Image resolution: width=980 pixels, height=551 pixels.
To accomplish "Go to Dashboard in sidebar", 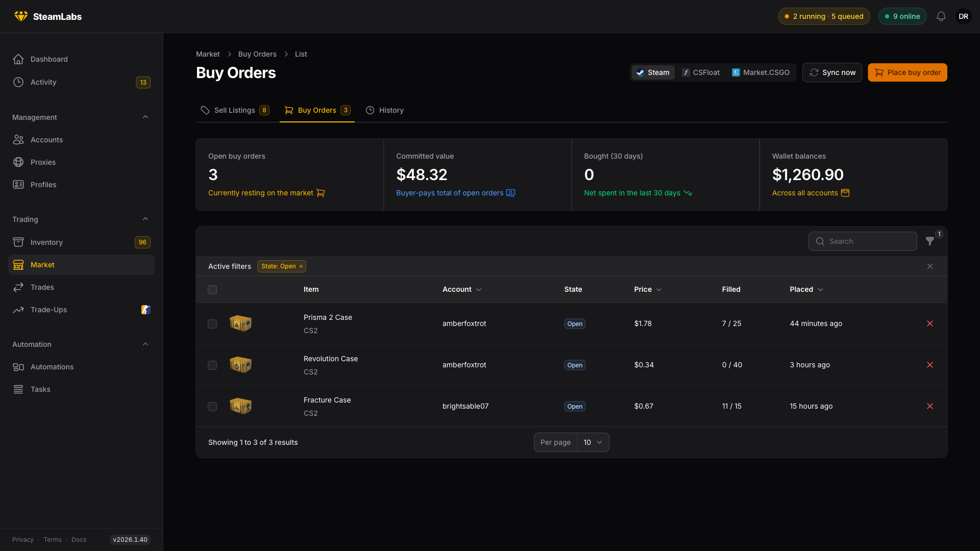I will coord(81,59).
